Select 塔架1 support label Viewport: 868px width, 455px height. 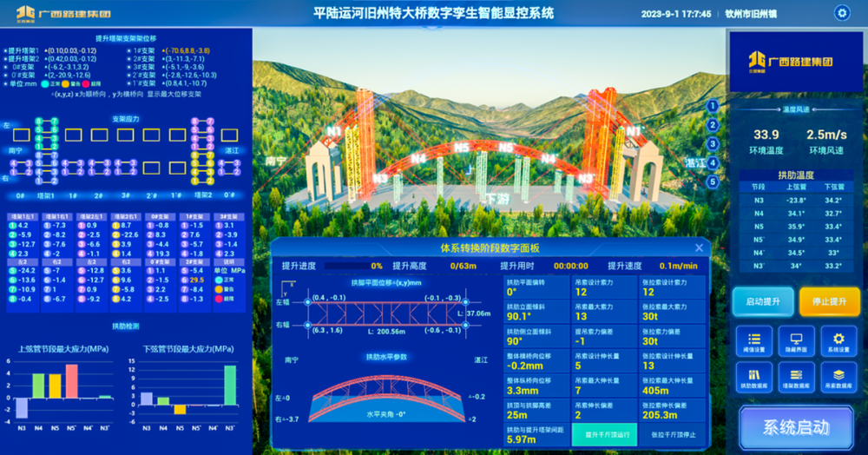(x=45, y=195)
